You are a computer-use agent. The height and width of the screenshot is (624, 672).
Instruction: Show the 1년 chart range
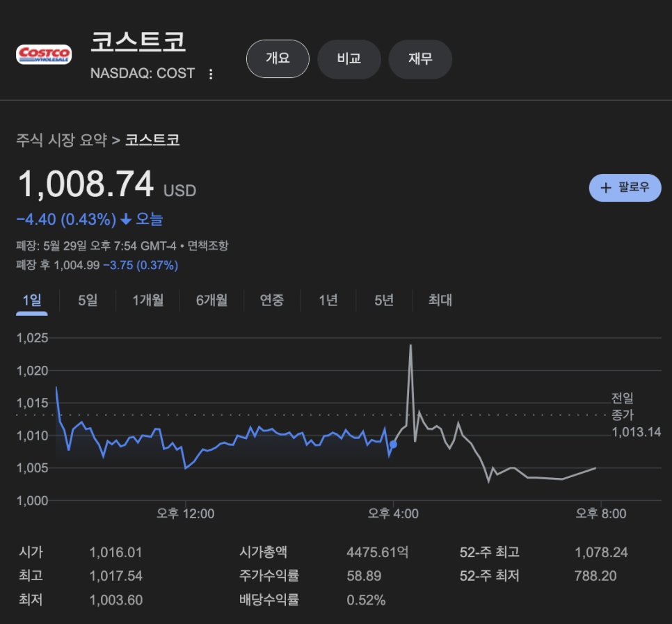click(328, 300)
